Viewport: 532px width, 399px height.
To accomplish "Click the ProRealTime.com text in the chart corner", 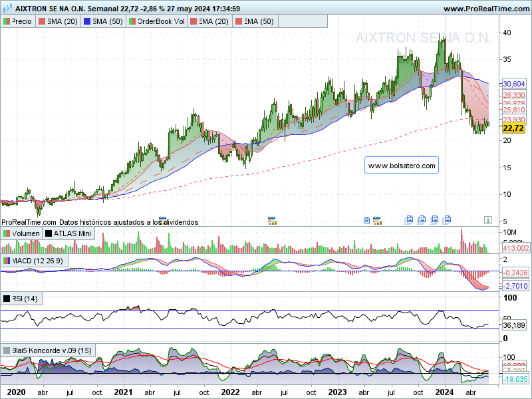I will (29, 222).
